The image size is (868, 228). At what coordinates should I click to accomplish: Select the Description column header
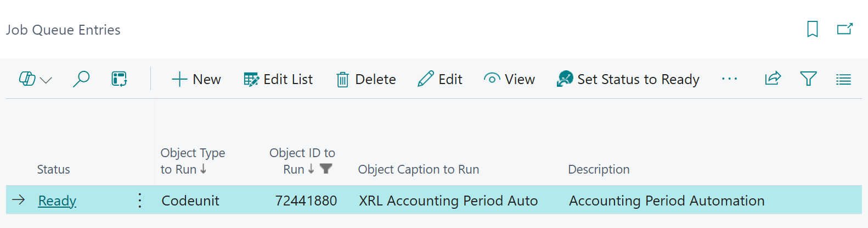599,169
